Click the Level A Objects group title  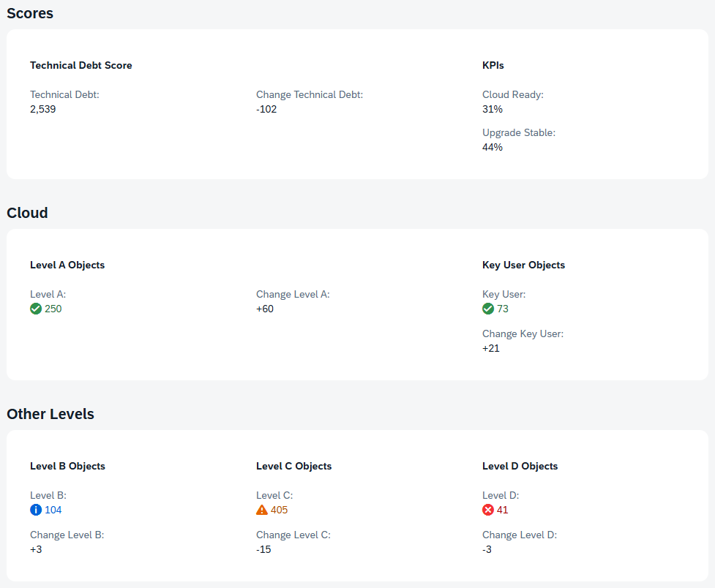click(x=67, y=265)
